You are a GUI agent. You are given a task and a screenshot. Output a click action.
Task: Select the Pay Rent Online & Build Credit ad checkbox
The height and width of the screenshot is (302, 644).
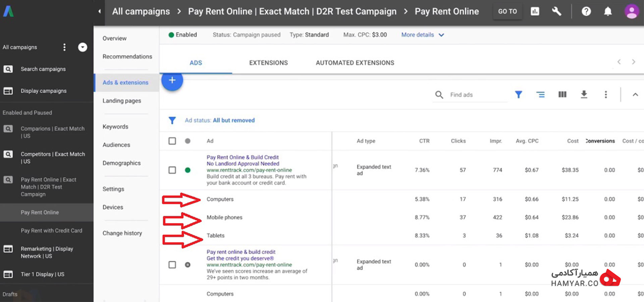pyautogui.click(x=172, y=170)
